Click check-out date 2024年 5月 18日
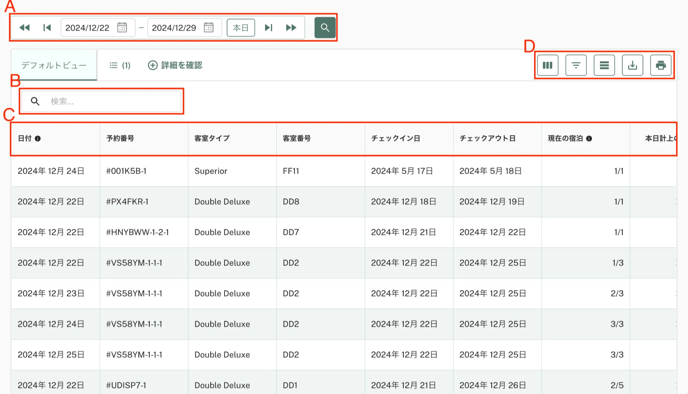 coord(491,171)
